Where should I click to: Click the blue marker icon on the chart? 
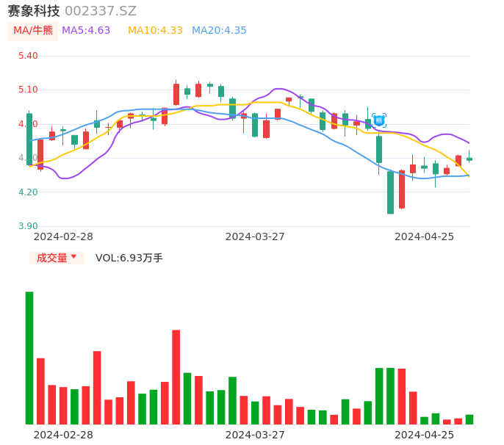[x=379, y=120]
